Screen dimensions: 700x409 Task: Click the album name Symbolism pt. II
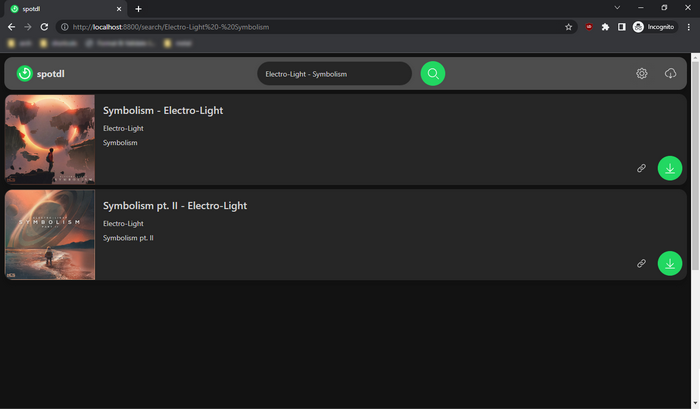[128, 238]
